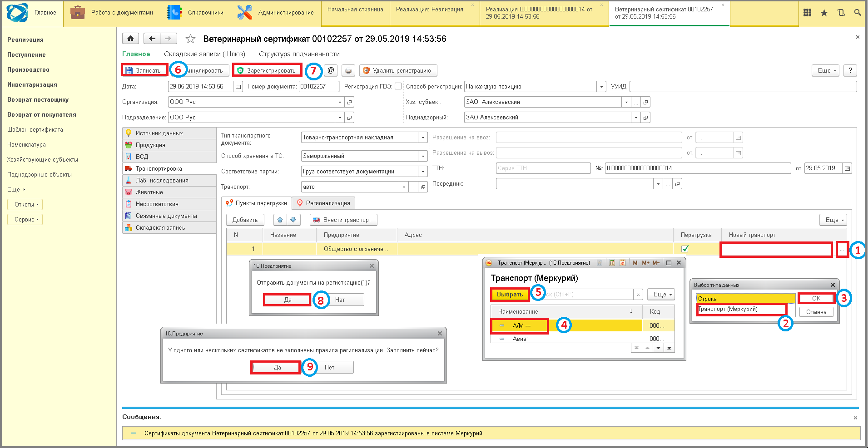Open Сервис submenu in sidebar

pos(25,220)
